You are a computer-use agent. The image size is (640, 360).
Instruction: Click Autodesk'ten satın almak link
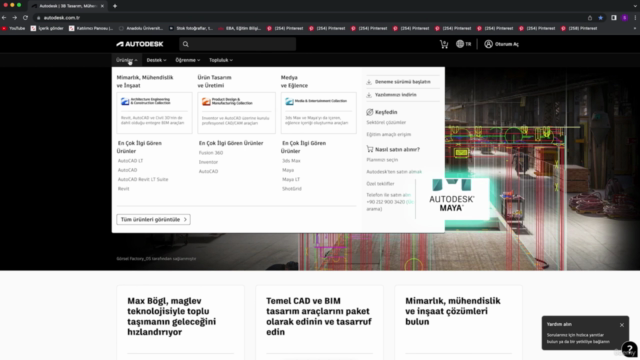click(394, 172)
